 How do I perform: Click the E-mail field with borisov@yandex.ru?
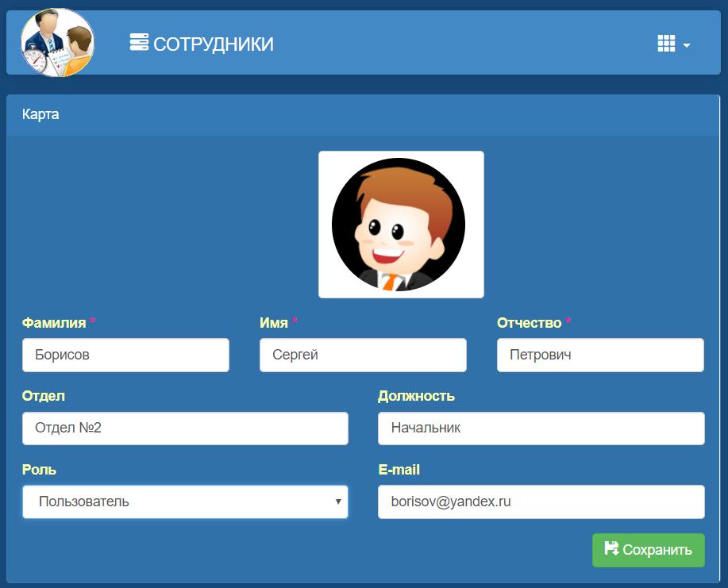(541, 502)
